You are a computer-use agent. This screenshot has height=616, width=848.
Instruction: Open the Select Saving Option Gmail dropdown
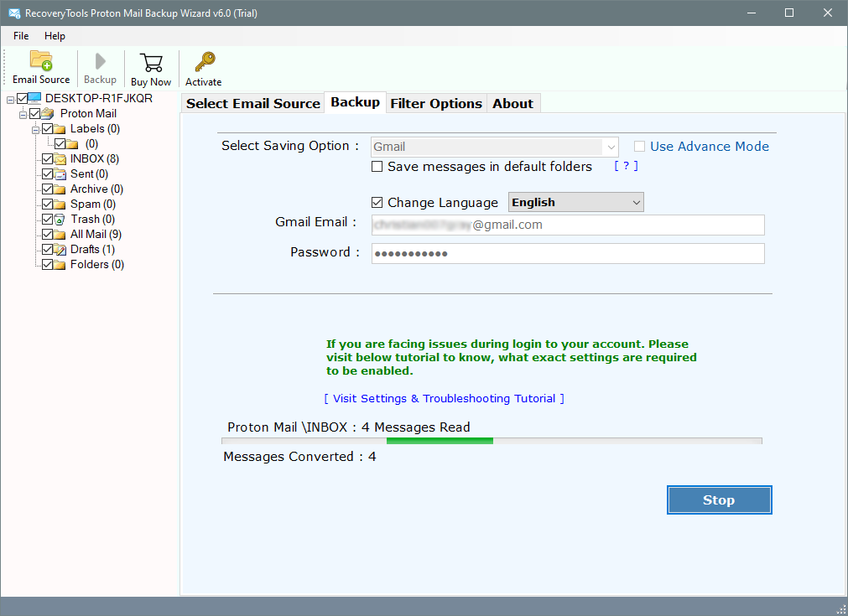point(494,147)
